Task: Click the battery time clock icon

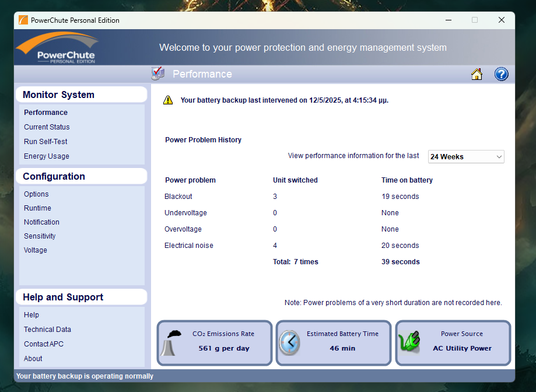Action: pyautogui.click(x=289, y=343)
